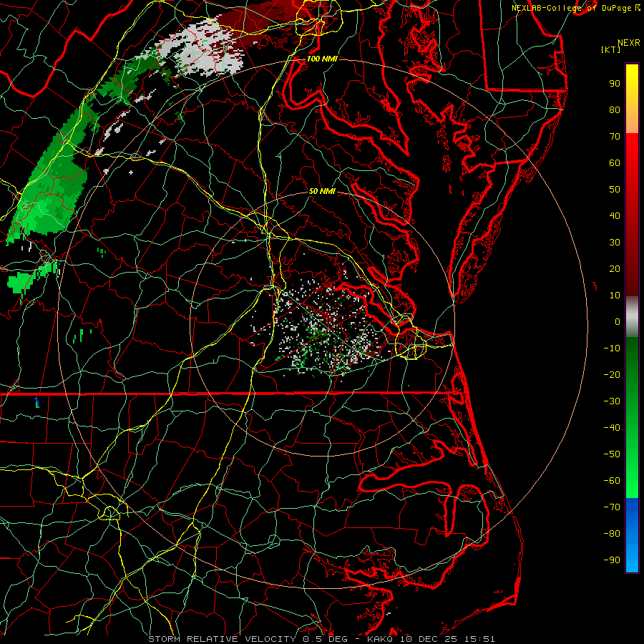The width and height of the screenshot is (644, 644).
Task: Click the -80 value on the velocity scale
Action: (x=612, y=534)
